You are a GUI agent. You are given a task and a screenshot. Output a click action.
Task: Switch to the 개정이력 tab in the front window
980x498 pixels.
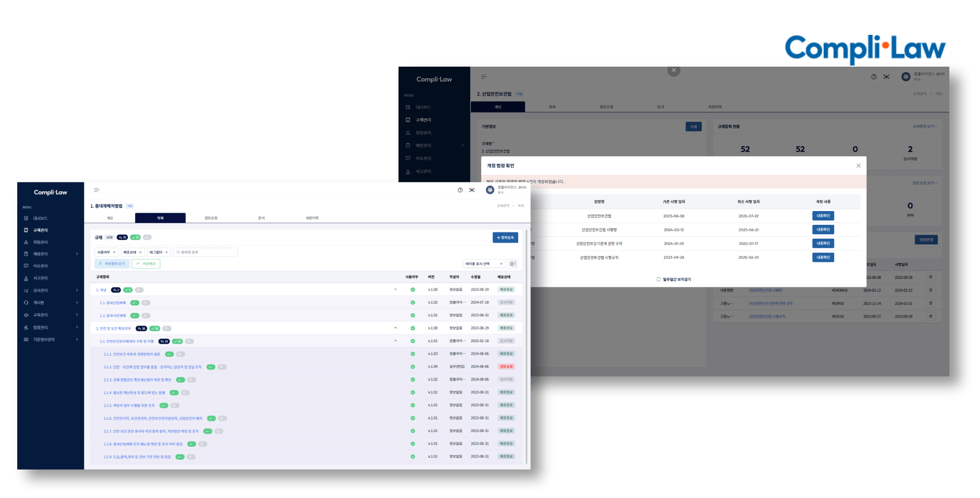point(312,218)
